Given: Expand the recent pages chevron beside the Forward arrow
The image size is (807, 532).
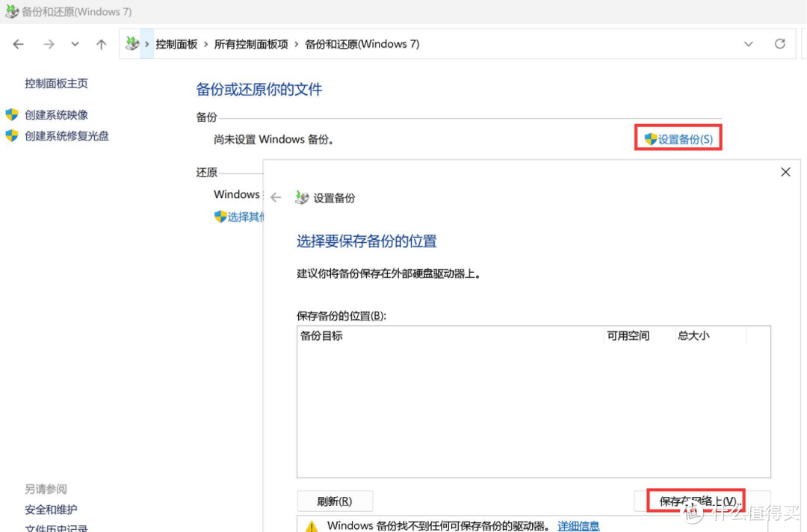Looking at the screenshot, I should [75, 44].
